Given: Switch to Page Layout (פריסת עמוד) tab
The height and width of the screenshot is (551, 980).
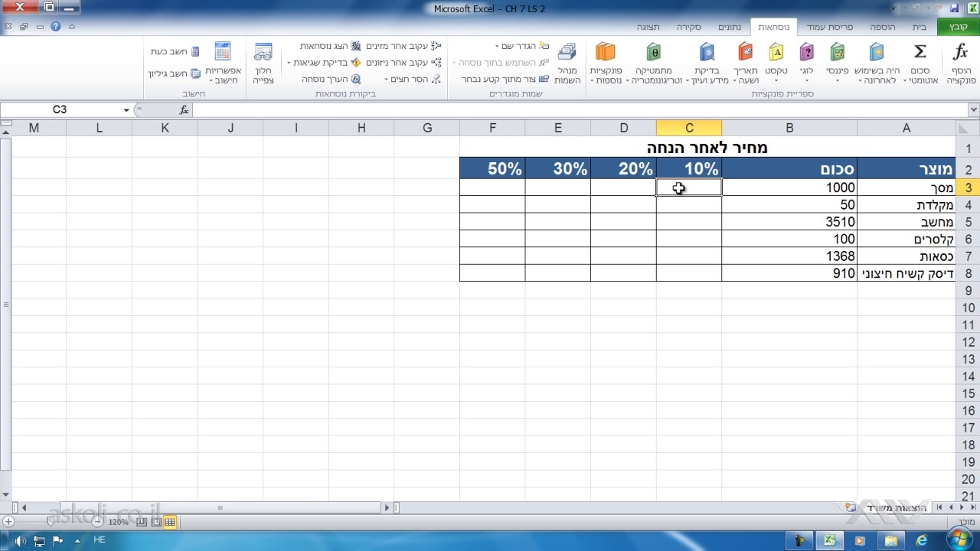Looking at the screenshot, I should 829,27.
